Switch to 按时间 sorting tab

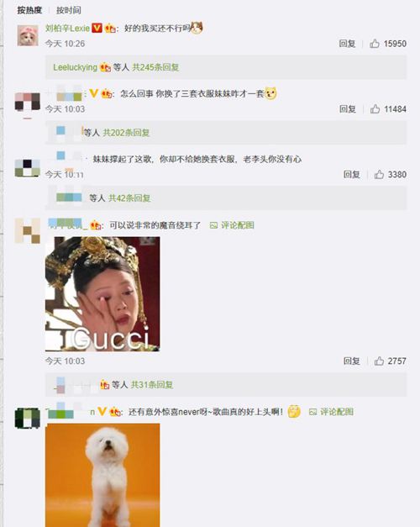click(69, 10)
